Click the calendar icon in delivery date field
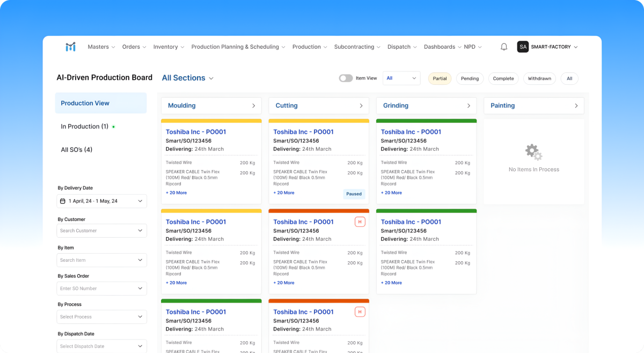This screenshot has height=353, width=644. point(63,201)
